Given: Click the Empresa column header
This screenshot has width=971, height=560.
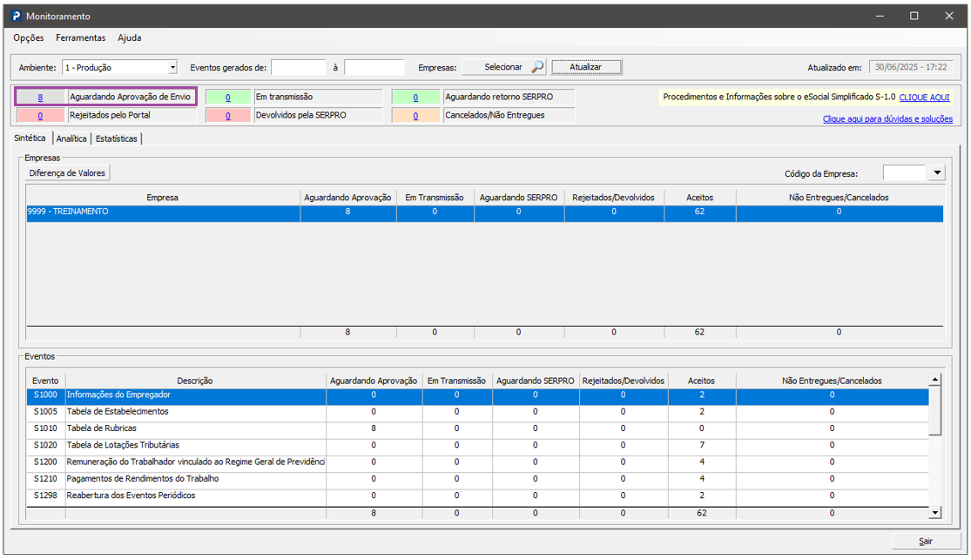Looking at the screenshot, I should pyautogui.click(x=163, y=198).
